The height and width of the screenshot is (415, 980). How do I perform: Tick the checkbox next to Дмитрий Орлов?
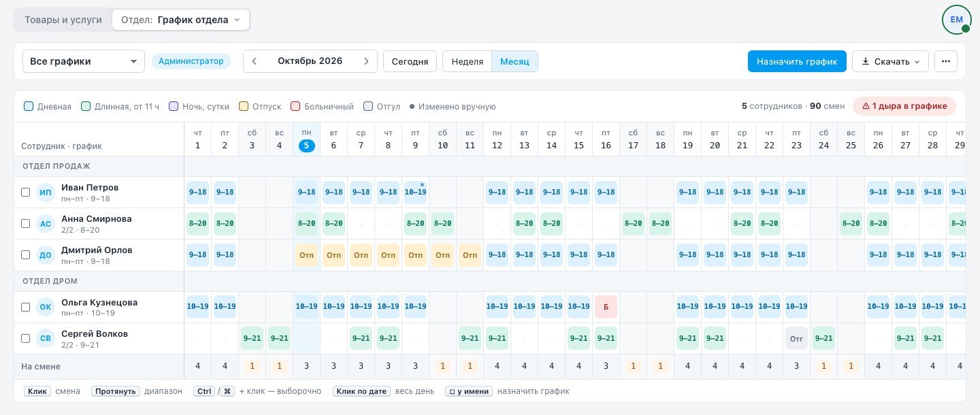[25, 255]
